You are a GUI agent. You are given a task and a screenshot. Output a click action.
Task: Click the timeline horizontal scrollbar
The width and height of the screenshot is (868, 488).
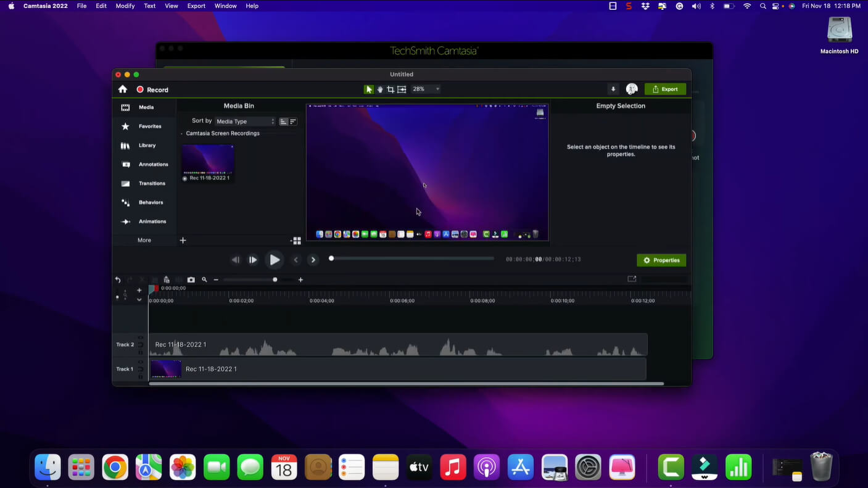[x=407, y=384]
